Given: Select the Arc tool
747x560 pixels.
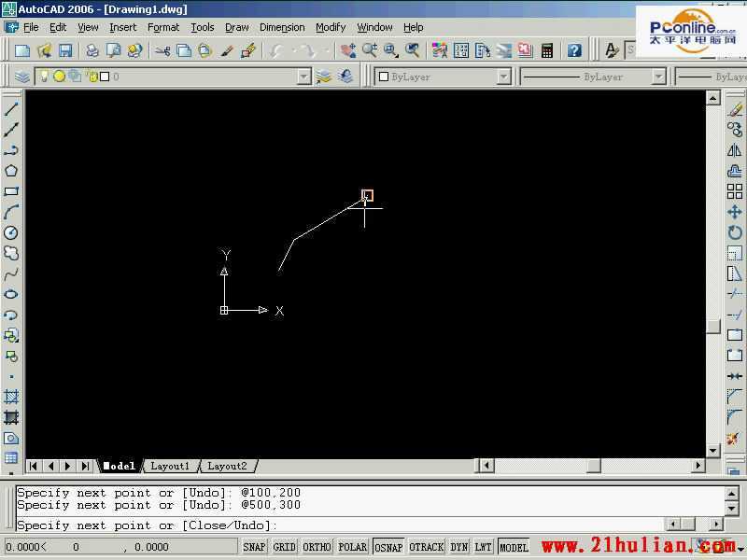Looking at the screenshot, I should [11, 212].
